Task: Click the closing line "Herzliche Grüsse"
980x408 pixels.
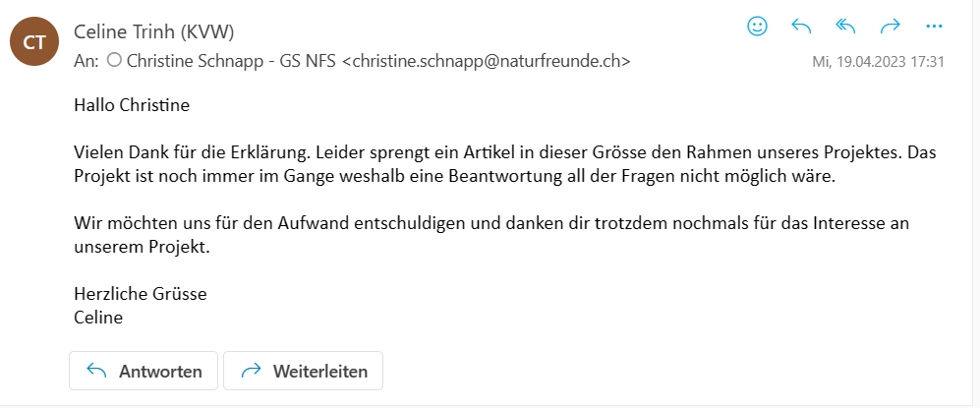Action: click(141, 294)
